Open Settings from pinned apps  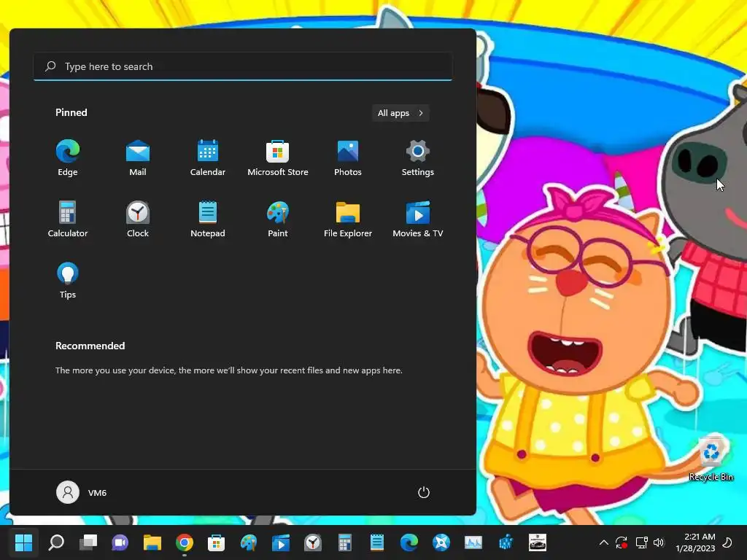pyautogui.click(x=418, y=158)
